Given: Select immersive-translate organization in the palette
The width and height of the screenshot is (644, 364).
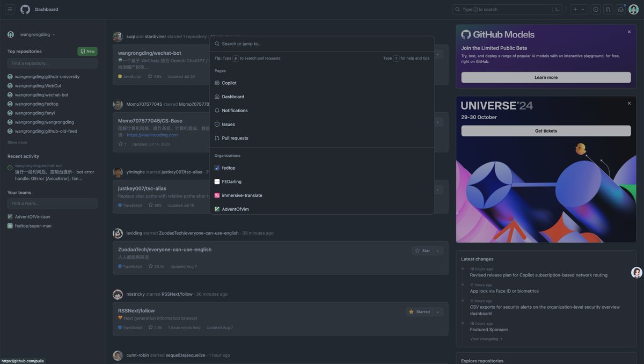Looking at the screenshot, I should click(322, 195).
